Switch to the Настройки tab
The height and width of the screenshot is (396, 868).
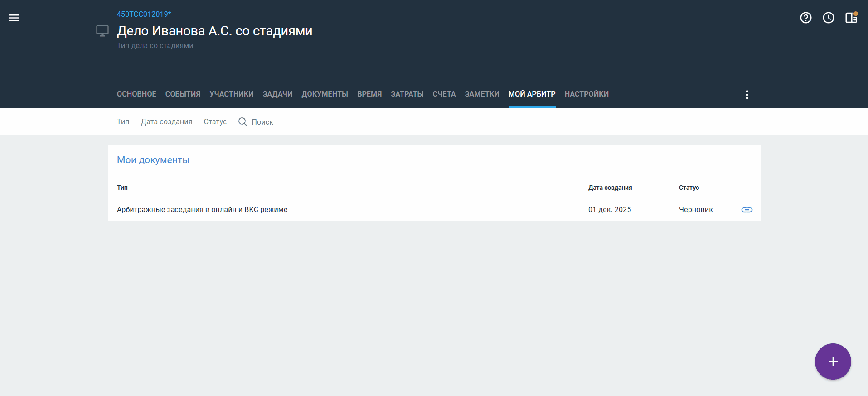(586, 94)
